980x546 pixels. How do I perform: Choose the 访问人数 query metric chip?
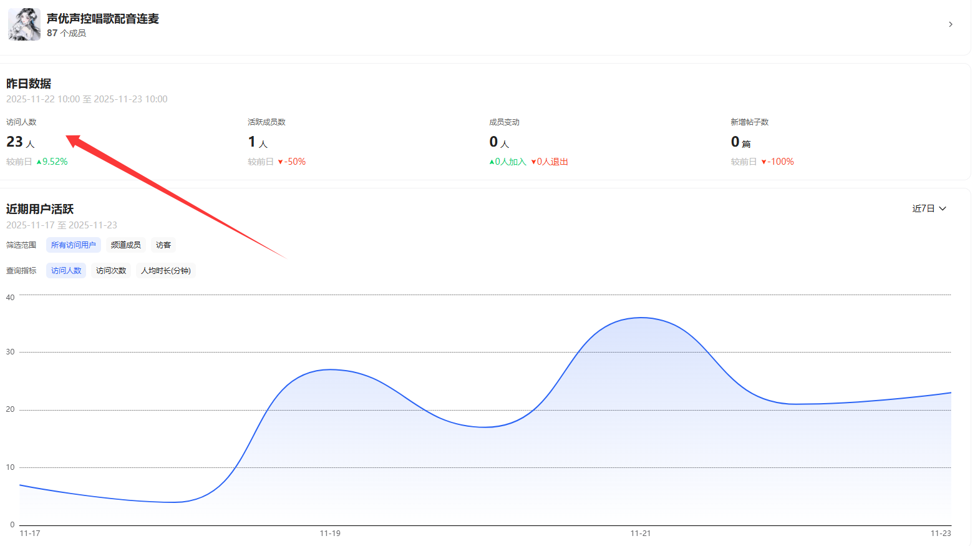coord(66,271)
